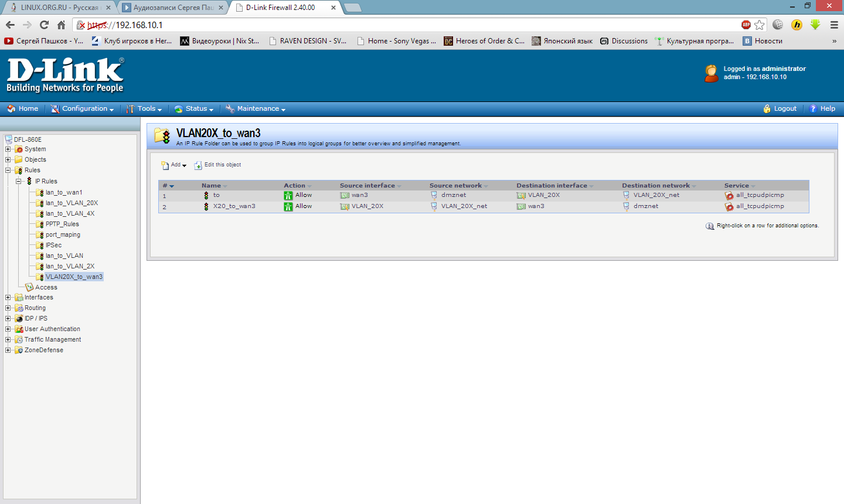Click the Edit this object icon

pos(198,165)
